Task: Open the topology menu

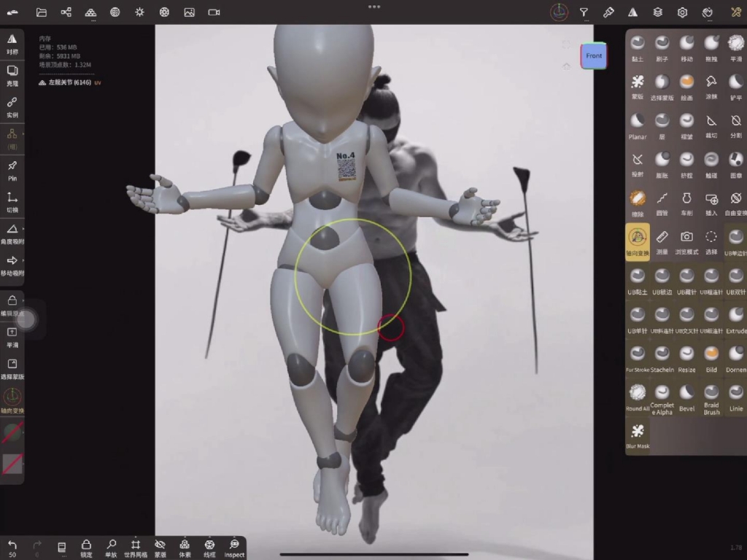Action: point(90,12)
